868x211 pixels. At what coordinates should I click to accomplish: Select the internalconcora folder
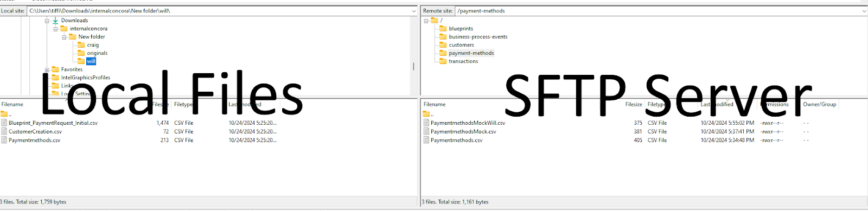[x=88, y=29]
